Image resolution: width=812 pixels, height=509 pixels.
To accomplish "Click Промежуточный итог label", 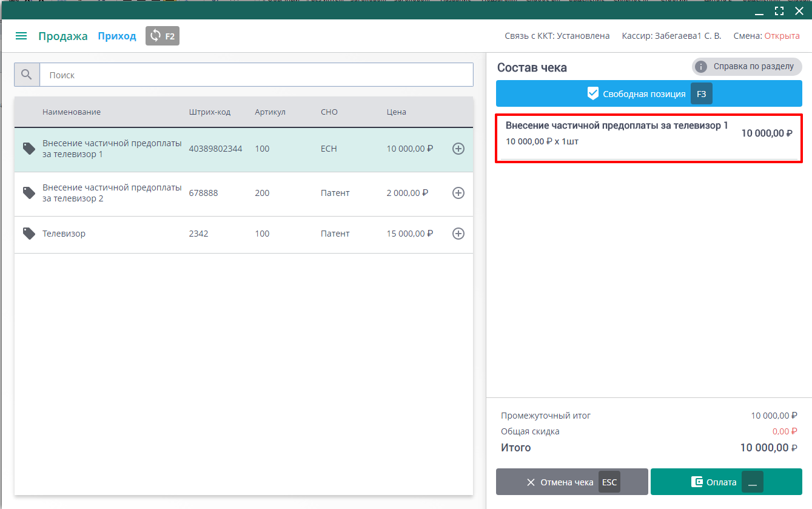I will point(546,416).
